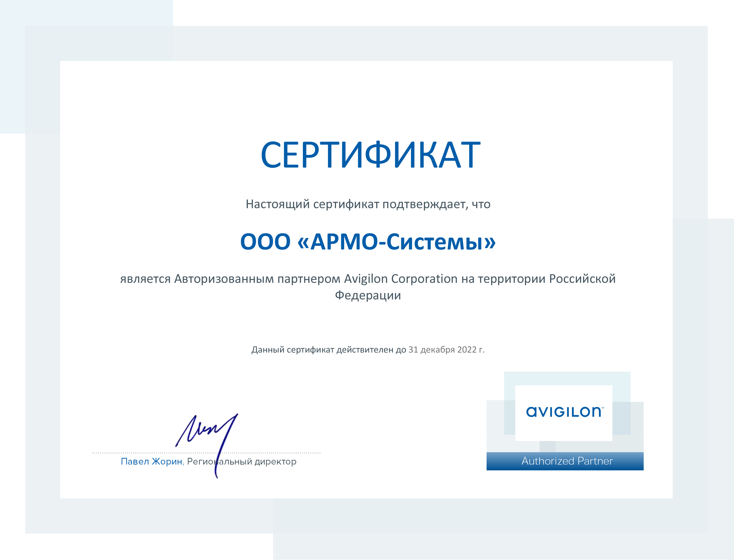Click the word Федерации
734x560 pixels.
tap(368, 295)
